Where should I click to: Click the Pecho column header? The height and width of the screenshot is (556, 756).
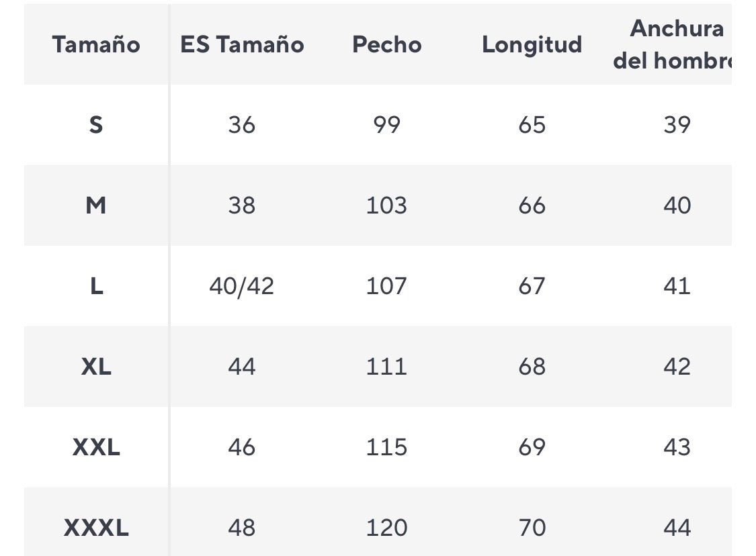click(x=387, y=45)
